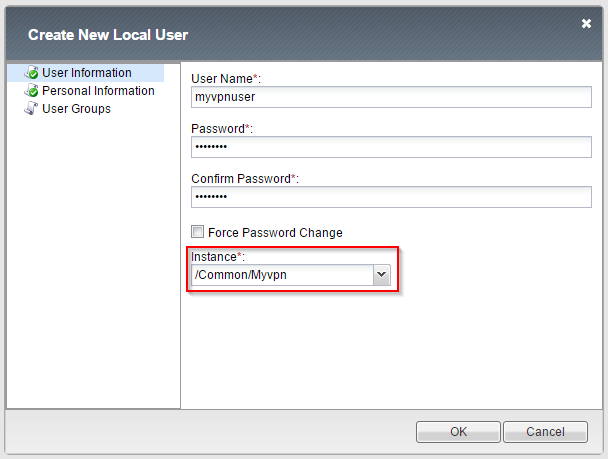The image size is (608, 459).
Task: Close the Create New Local User dialog
Action: pos(586,24)
